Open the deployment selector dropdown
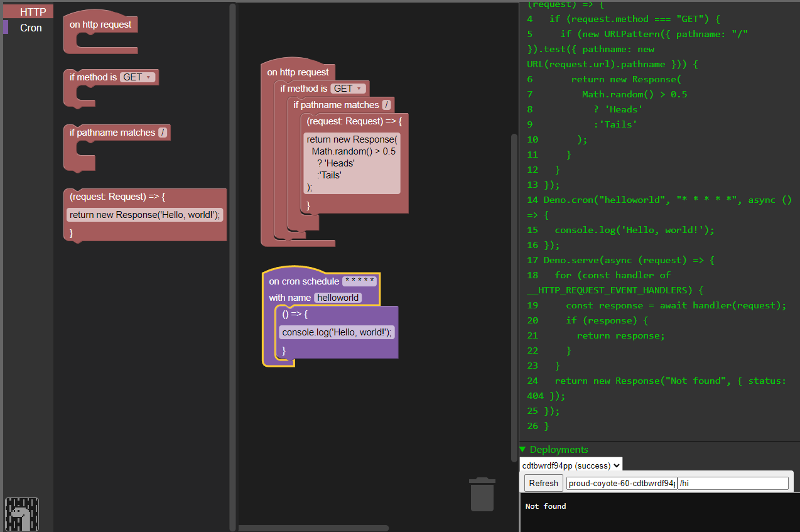 coord(571,465)
